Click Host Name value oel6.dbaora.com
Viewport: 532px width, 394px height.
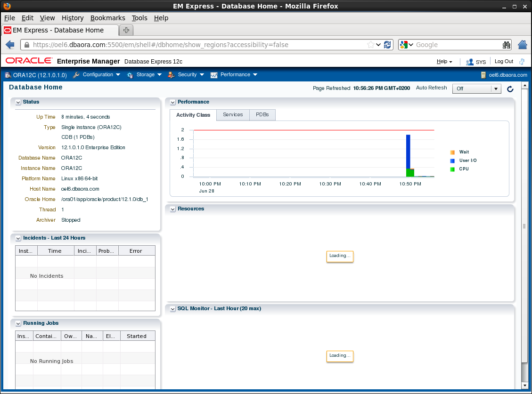tap(80, 189)
